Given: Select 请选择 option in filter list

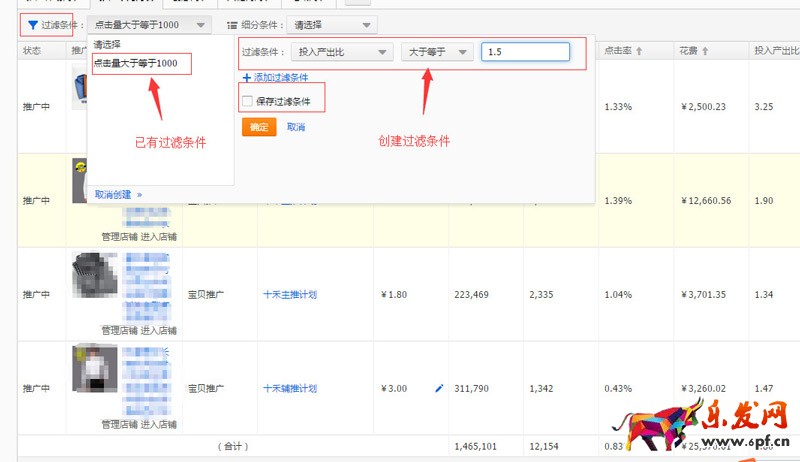Looking at the screenshot, I should [107, 45].
